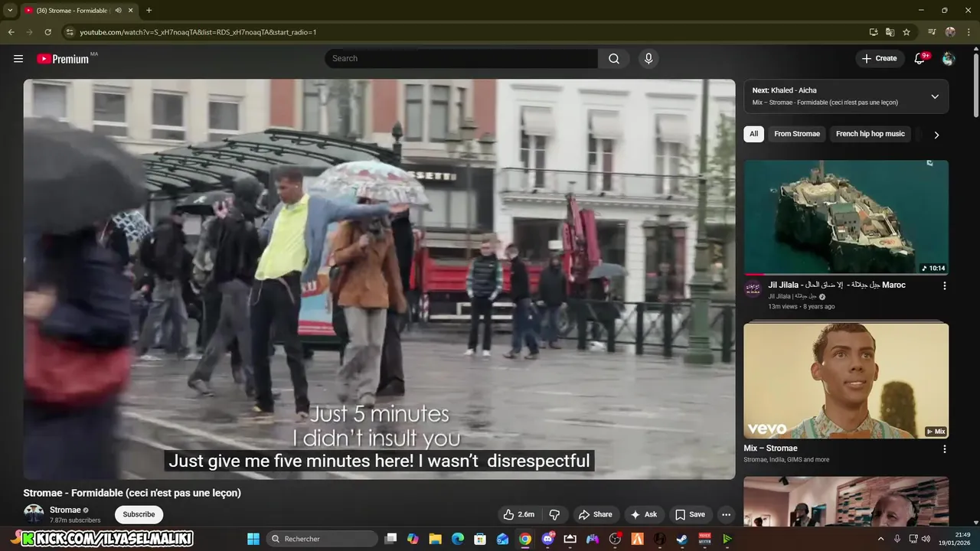Open the third suggested video thumbnail
The width and height of the screenshot is (980, 551).
click(x=846, y=501)
